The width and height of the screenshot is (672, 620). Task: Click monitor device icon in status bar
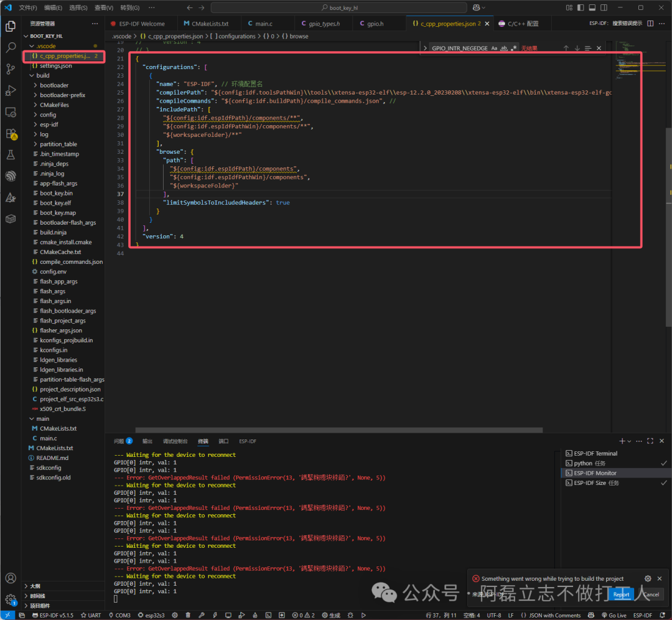(228, 615)
